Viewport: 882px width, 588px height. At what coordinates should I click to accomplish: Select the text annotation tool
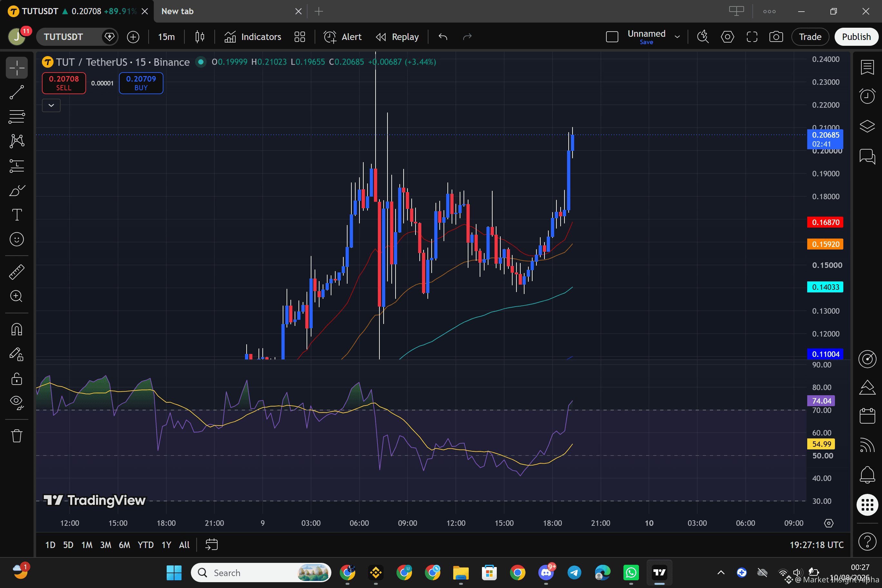16,215
